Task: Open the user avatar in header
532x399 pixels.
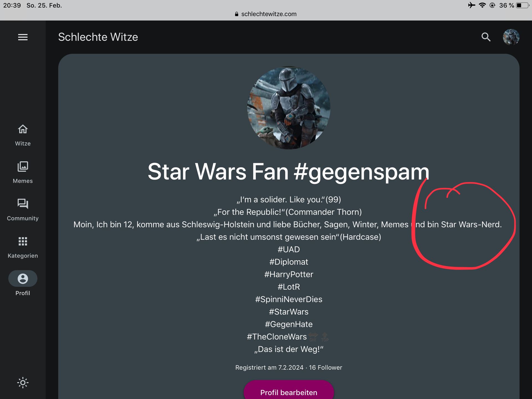Action: point(511,37)
